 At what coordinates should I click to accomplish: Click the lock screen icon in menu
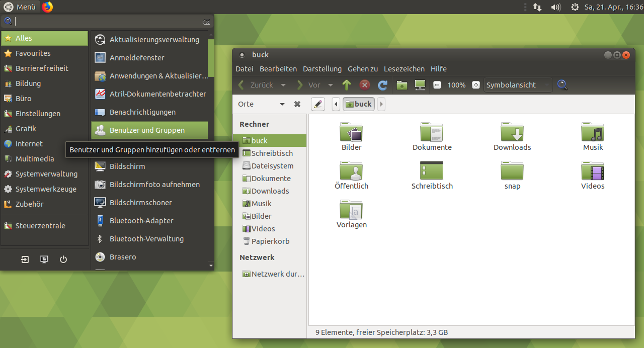pos(44,259)
